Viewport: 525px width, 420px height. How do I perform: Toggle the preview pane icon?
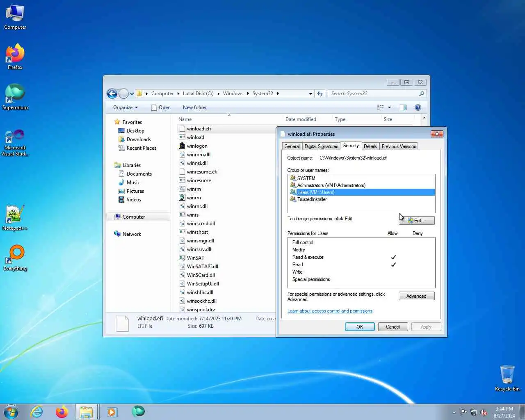(x=403, y=107)
